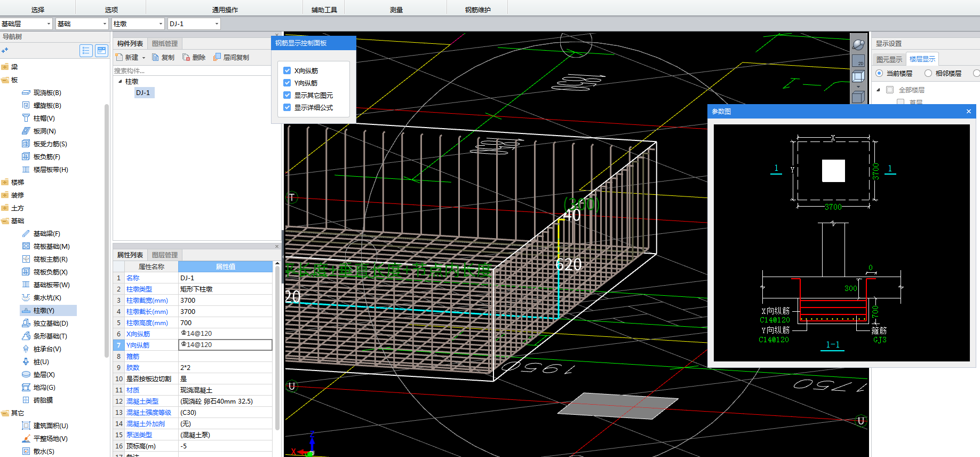The width and height of the screenshot is (980, 457).
Task: Select 筏板负筋(X) item
Action: coord(45,272)
